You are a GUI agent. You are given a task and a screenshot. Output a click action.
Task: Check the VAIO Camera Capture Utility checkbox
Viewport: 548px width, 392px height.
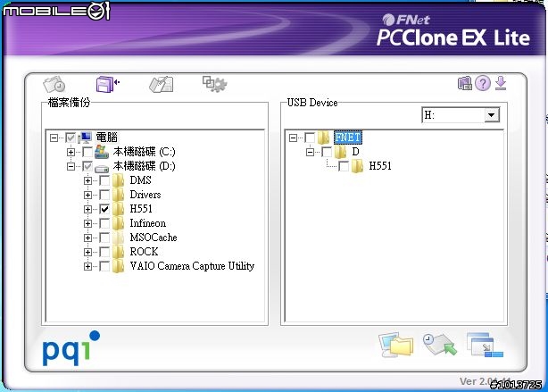coord(104,266)
